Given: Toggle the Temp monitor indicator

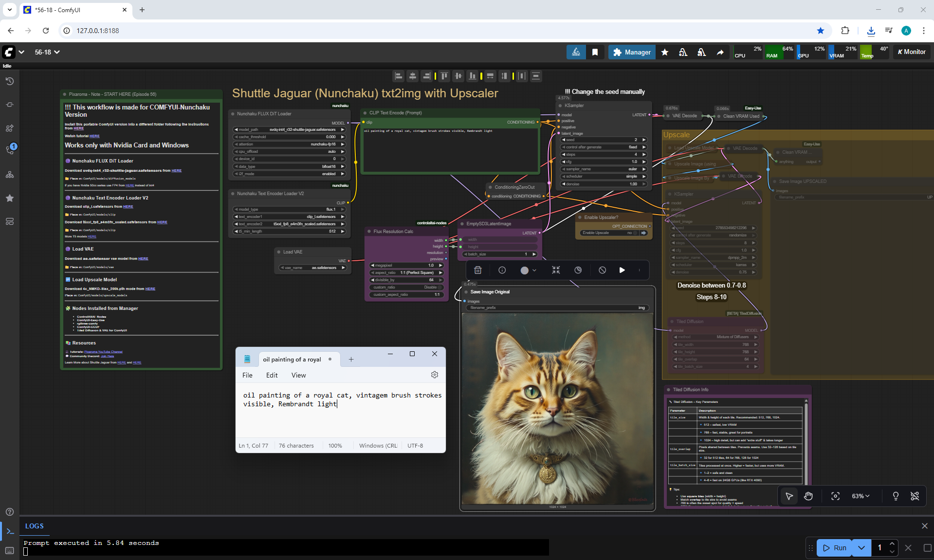Looking at the screenshot, I should coord(875,52).
